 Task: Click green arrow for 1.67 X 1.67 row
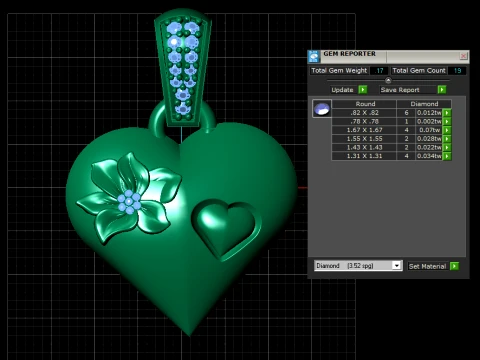[447, 130]
